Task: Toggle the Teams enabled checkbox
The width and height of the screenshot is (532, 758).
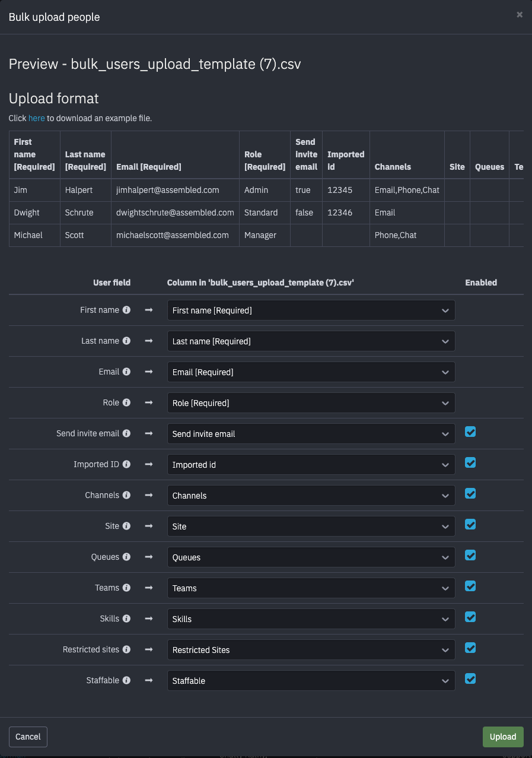Action: pos(470,586)
